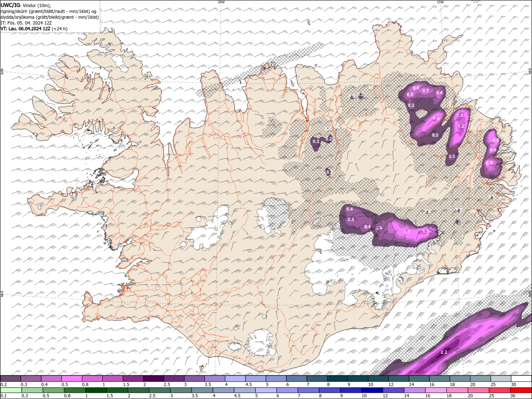Click the darkest green rain swatch at 1

(x=96, y=390)
